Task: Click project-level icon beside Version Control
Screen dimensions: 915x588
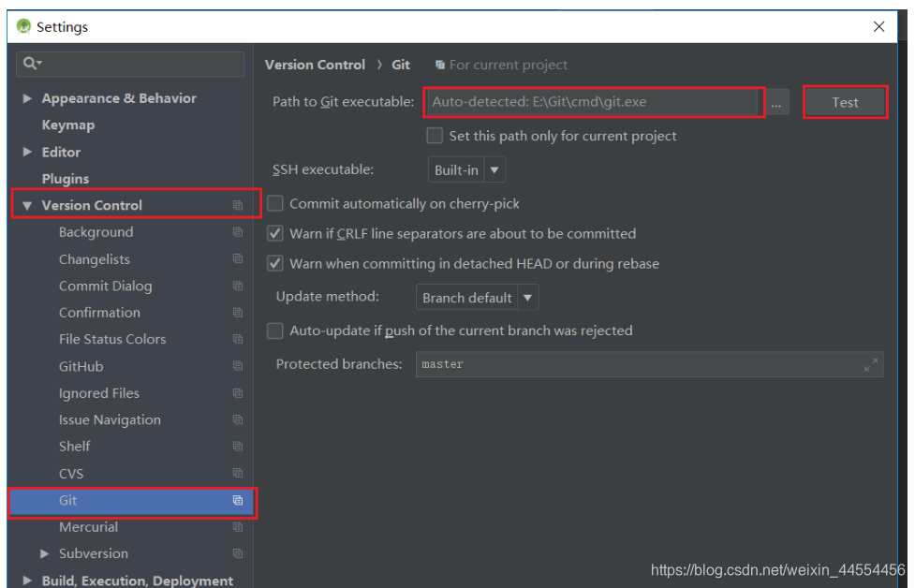Action: [x=238, y=205]
